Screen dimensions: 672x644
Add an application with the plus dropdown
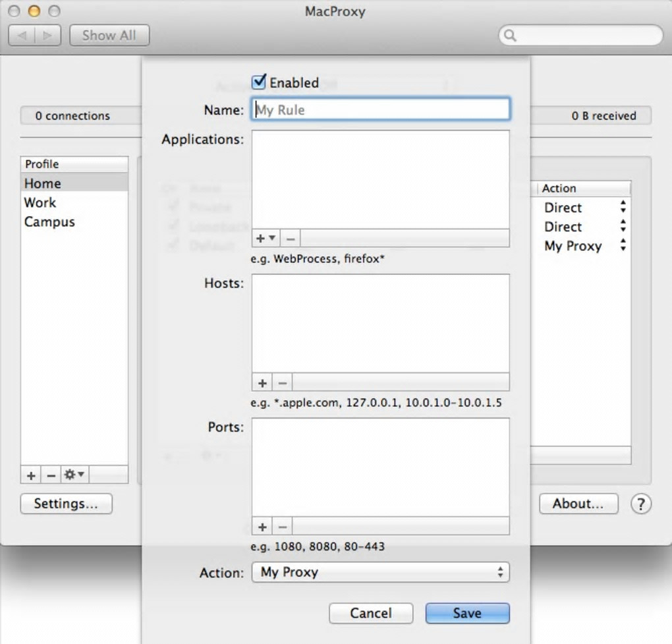[266, 238]
